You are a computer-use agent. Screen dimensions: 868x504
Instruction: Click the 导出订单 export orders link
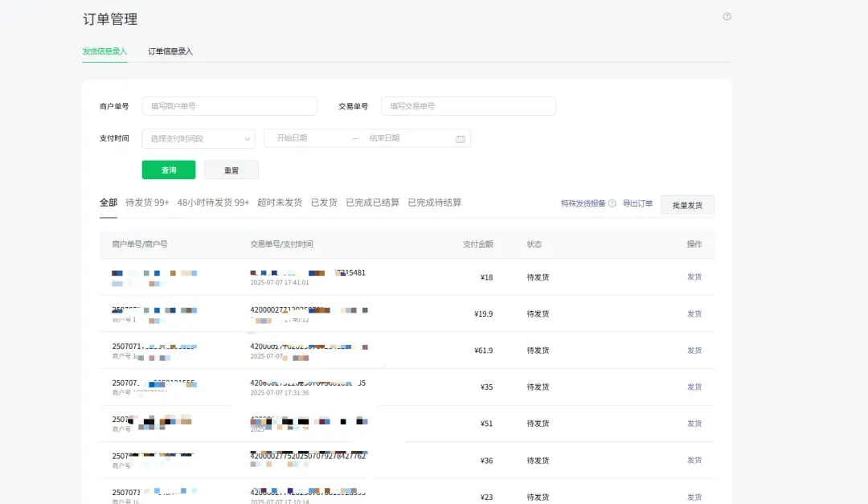(x=637, y=204)
